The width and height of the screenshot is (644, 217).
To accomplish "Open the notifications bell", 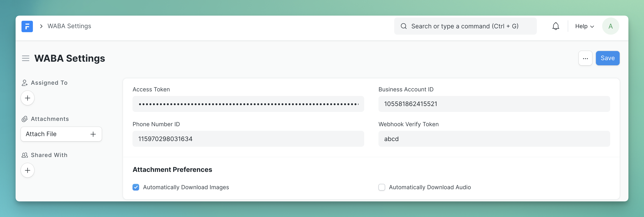I will pyautogui.click(x=555, y=26).
